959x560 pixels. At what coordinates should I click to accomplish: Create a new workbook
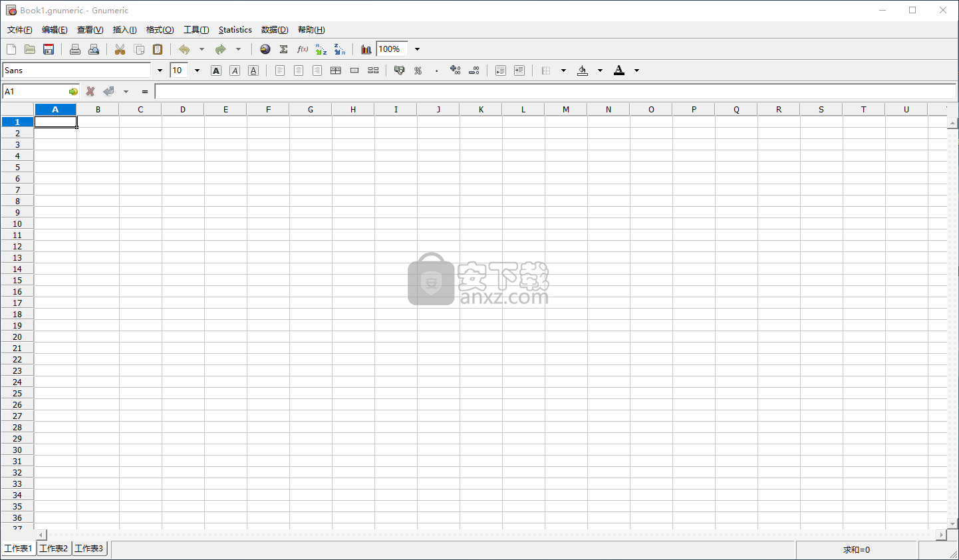(x=11, y=49)
